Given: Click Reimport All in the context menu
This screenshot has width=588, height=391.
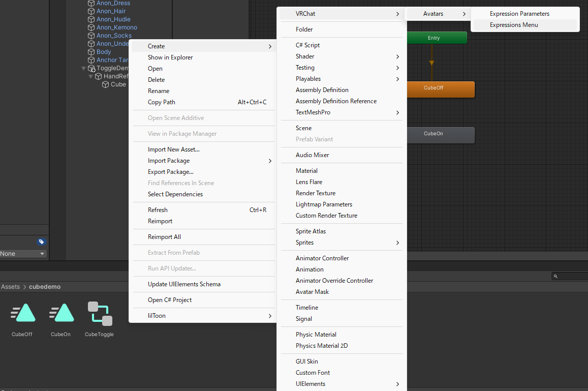Looking at the screenshot, I should click(x=204, y=237).
